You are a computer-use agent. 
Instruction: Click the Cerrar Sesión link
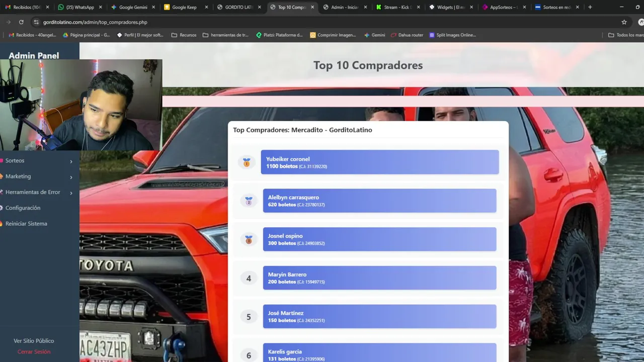[x=34, y=352]
